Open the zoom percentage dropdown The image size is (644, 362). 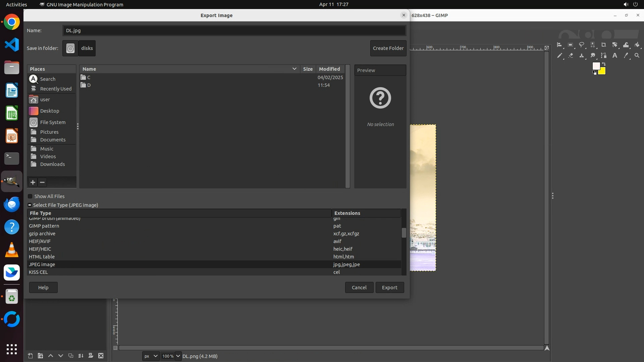point(178,356)
